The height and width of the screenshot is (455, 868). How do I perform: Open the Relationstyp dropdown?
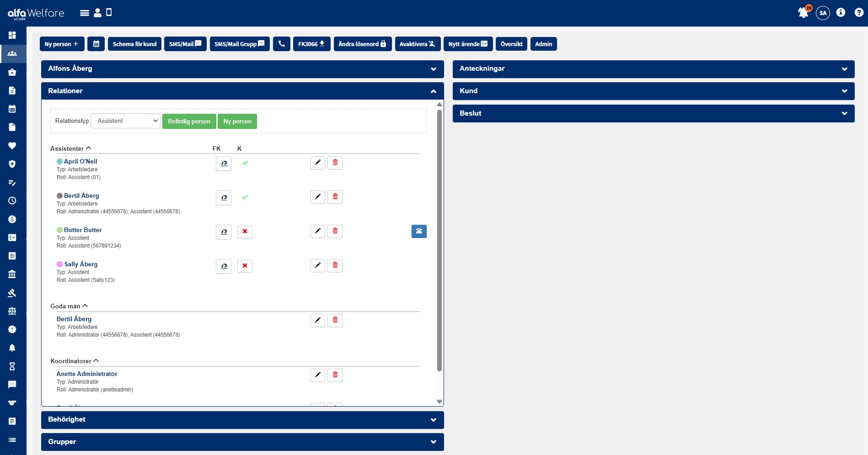(x=126, y=121)
